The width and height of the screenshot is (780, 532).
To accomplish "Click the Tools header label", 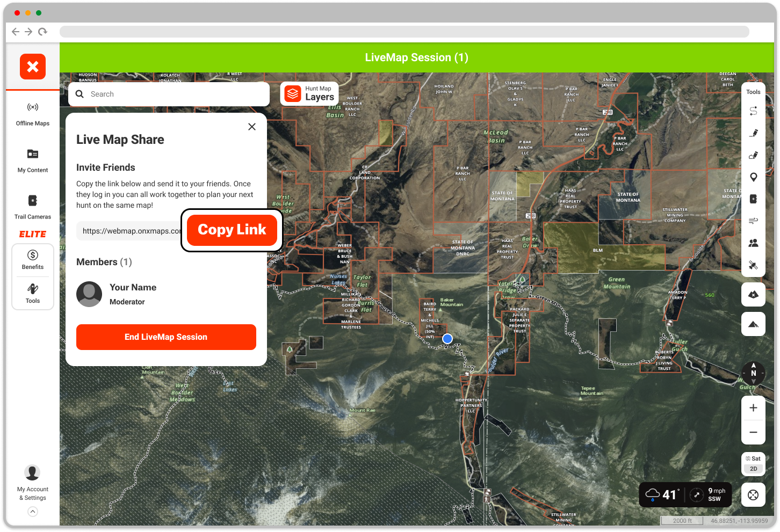I will (753, 92).
